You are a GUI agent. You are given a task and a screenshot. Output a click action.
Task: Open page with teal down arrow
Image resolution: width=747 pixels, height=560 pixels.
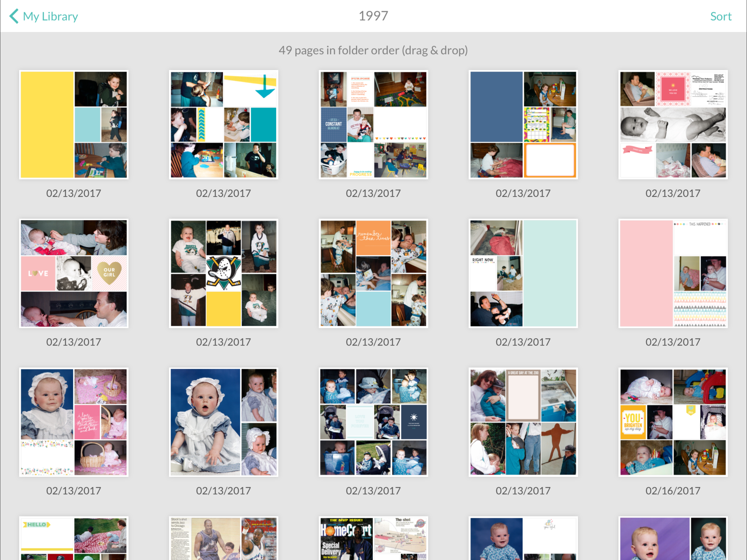224,125
